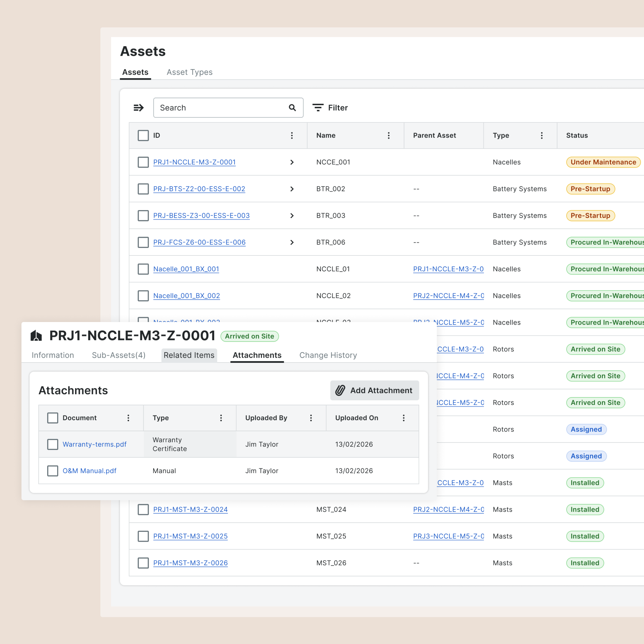Click the 'BTR_006' name cell
The width and height of the screenshot is (644, 644).
tap(331, 242)
